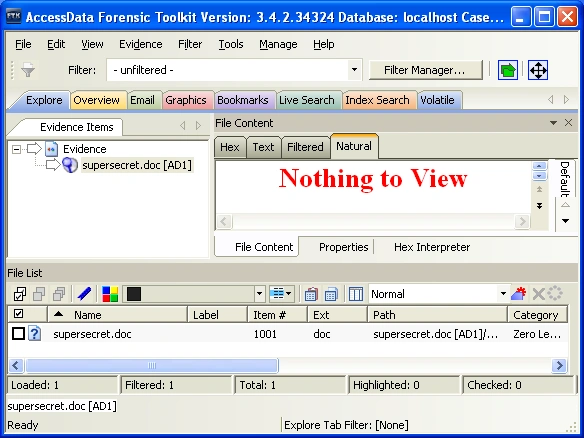Check the supersecret.doc row checkbox
Screen dimensions: 584x438
(18, 334)
